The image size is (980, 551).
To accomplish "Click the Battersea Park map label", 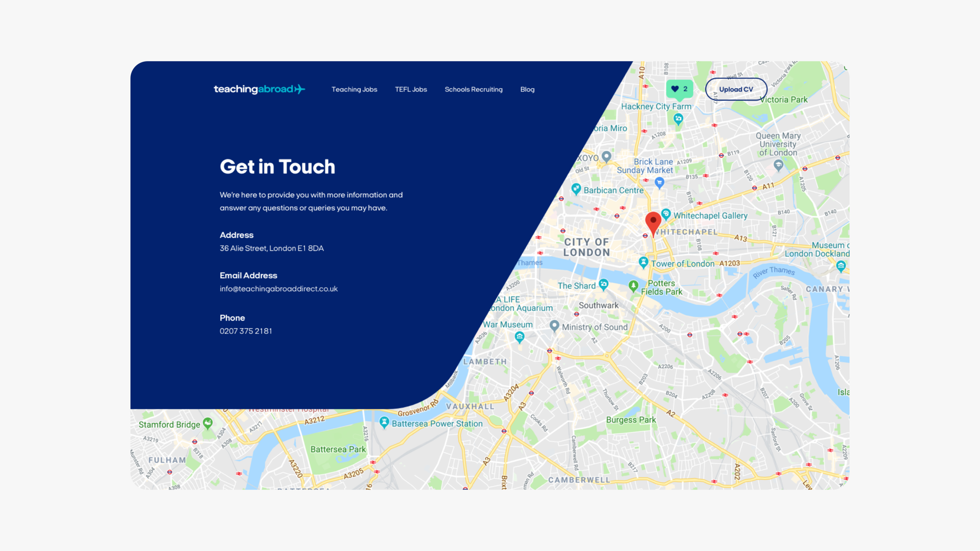I will [x=338, y=449].
